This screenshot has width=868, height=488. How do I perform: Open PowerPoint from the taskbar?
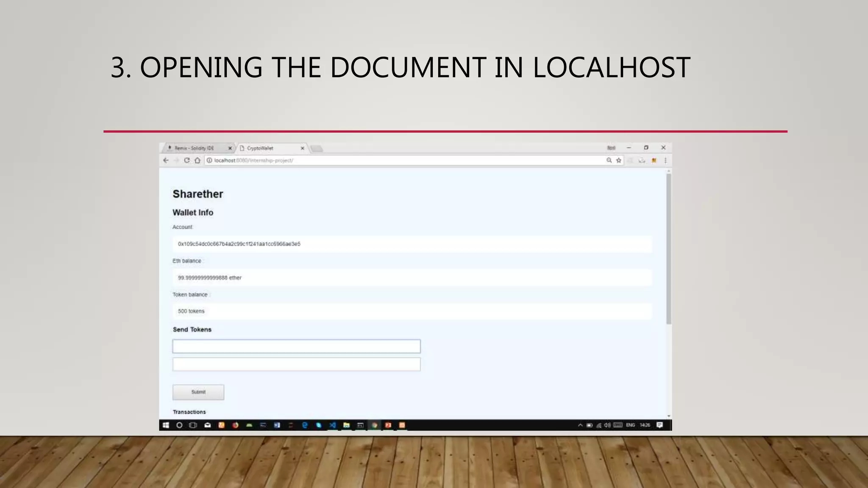pos(388,425)
